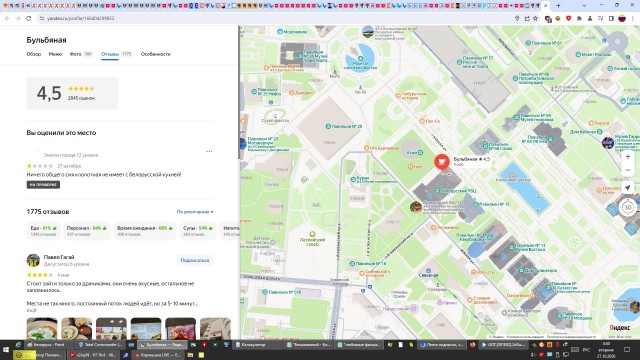Open the Обзор tab
Screen dimensions: 640x360
pos(34,54)
